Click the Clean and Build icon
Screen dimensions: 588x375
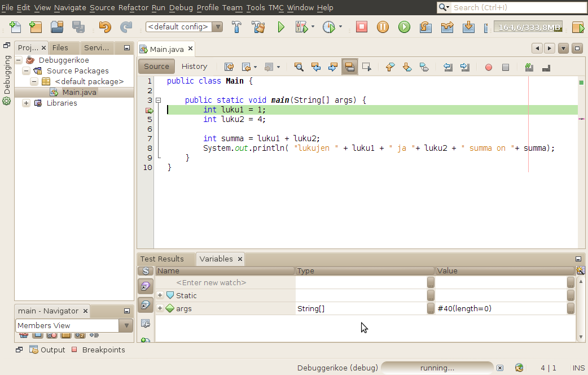258,27
